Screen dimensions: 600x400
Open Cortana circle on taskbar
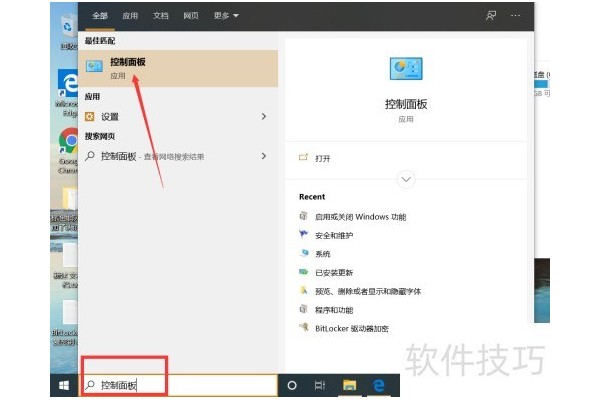coord(292,385)
